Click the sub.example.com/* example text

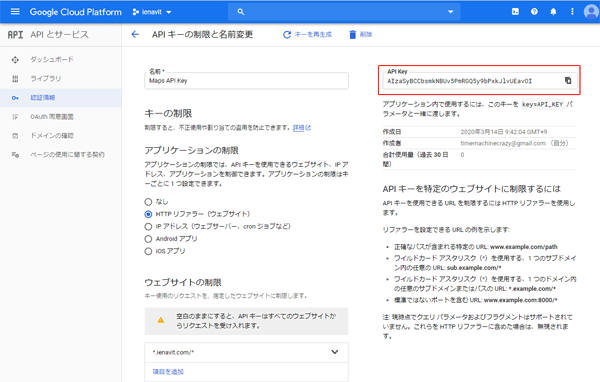pyautogui.click(x=474, y=268)
